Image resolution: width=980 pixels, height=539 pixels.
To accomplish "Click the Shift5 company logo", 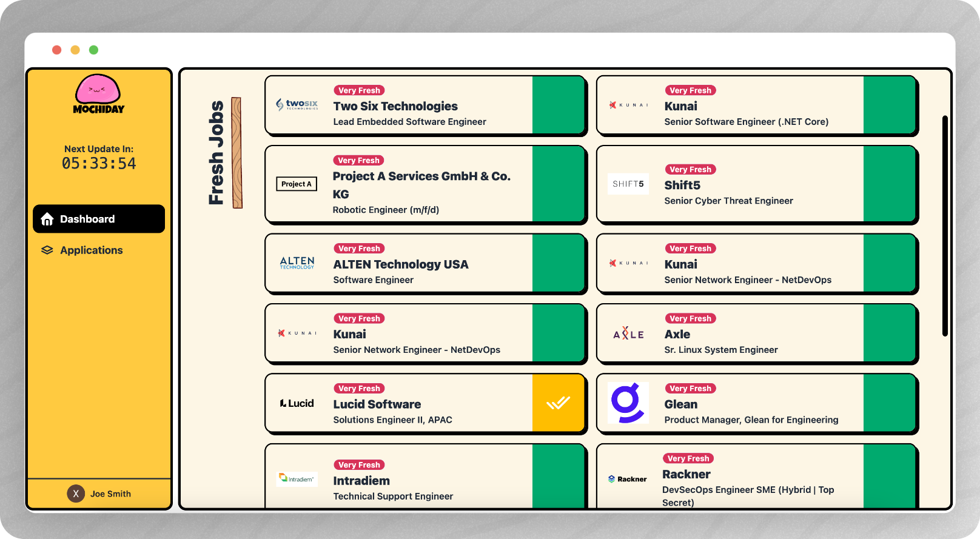I will click(628, 184).
